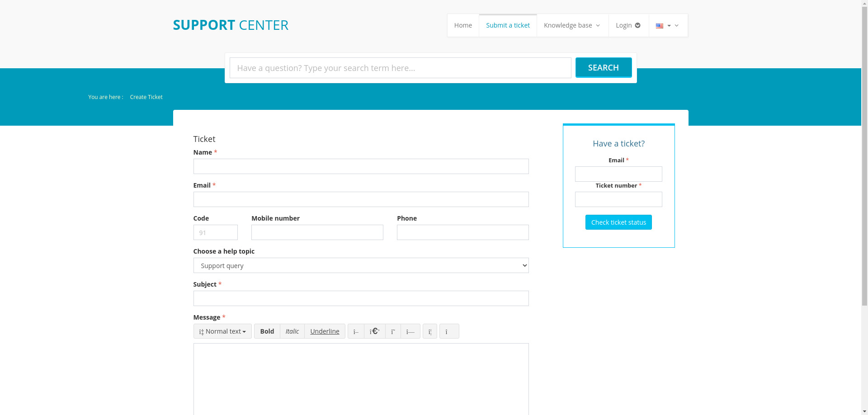Screen dimensions: 868x415
Task: Click the Check ticket status button
Action: pos(618,222)
